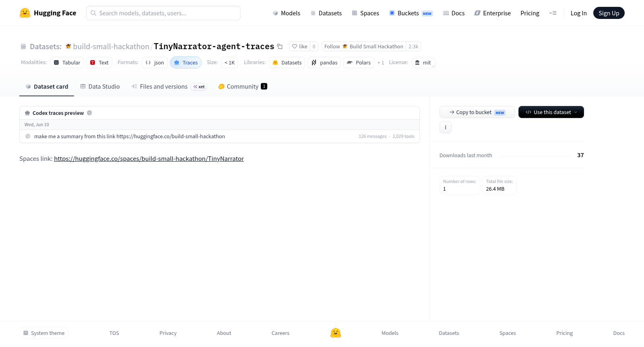
Task: Click the Hugging Face logo icon
Action: point(25,13)
